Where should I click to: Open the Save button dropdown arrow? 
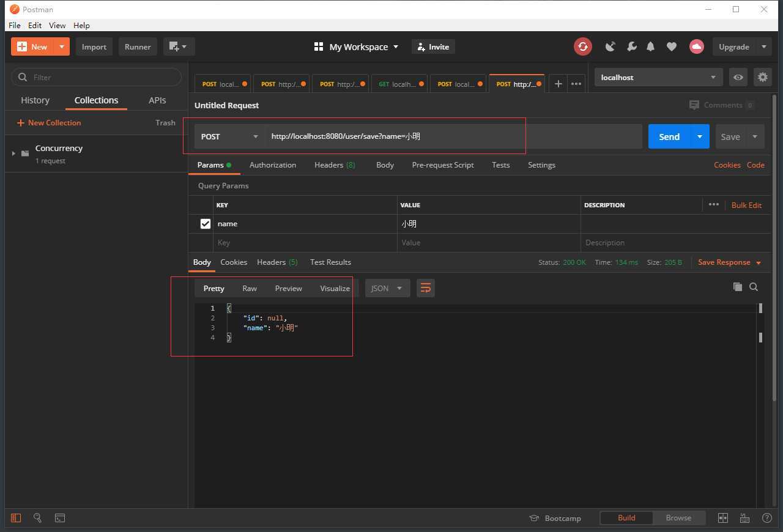pos(755,136)
